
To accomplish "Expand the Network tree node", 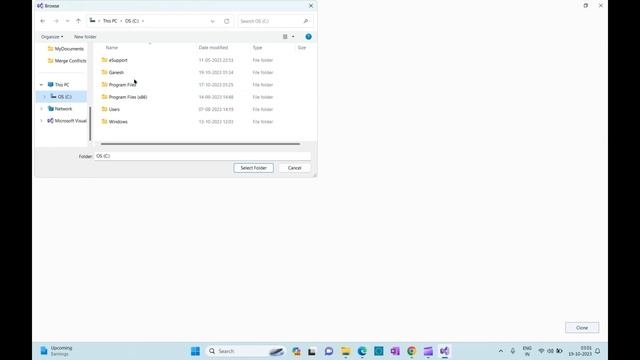I will (x=41, y=109).
